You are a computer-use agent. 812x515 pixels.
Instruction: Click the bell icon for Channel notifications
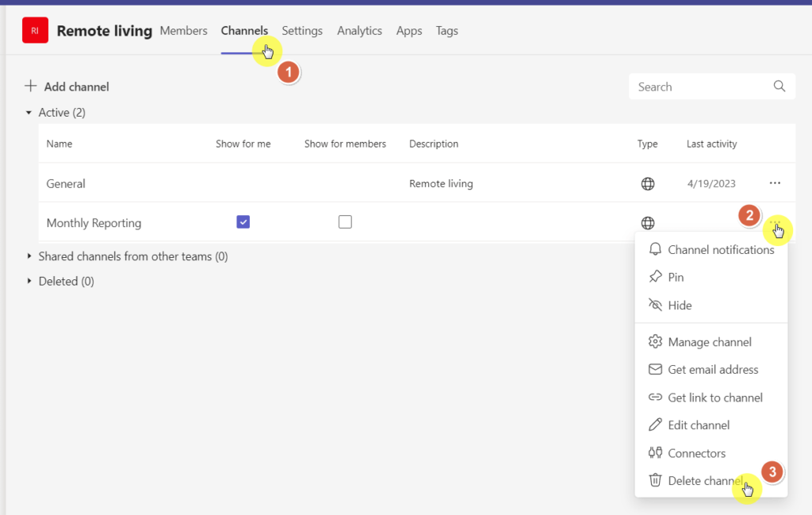pyautogui.click(x=655, y=249)
